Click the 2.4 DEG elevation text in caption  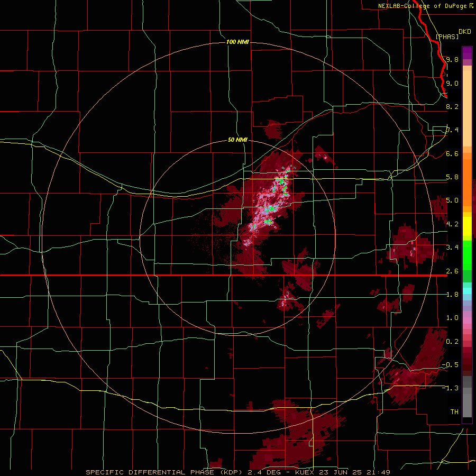click(265, 472)
